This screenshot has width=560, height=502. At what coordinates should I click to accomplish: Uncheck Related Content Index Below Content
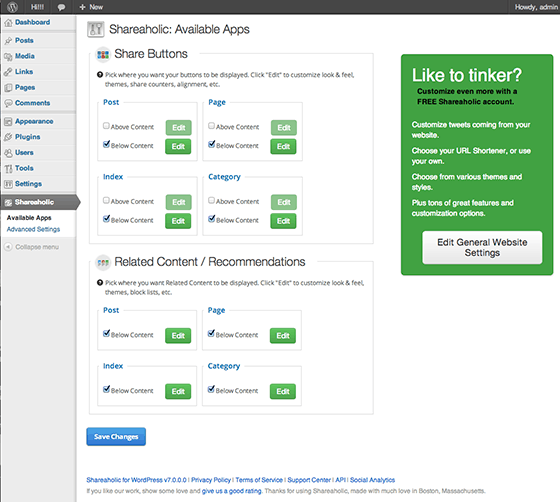coord(106,389)
